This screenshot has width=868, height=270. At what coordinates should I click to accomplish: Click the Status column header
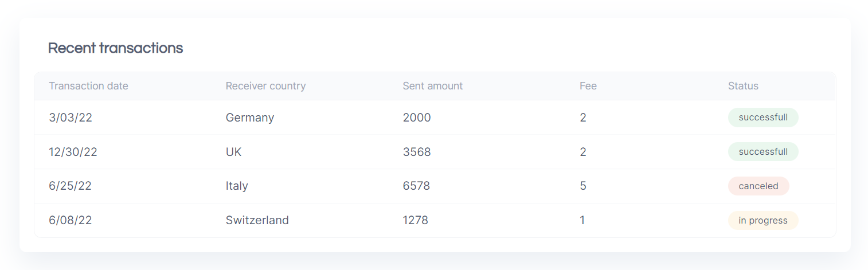pos(743,86)
